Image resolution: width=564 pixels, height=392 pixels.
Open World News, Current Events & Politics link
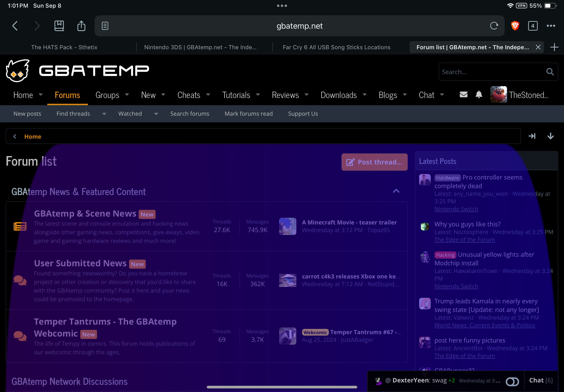click(485, 325)
